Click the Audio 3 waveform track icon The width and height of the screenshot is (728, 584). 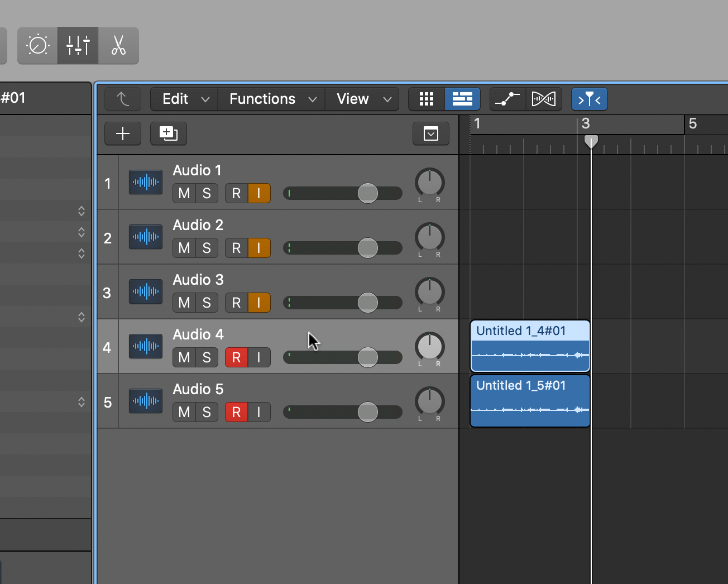click(146, 291)
